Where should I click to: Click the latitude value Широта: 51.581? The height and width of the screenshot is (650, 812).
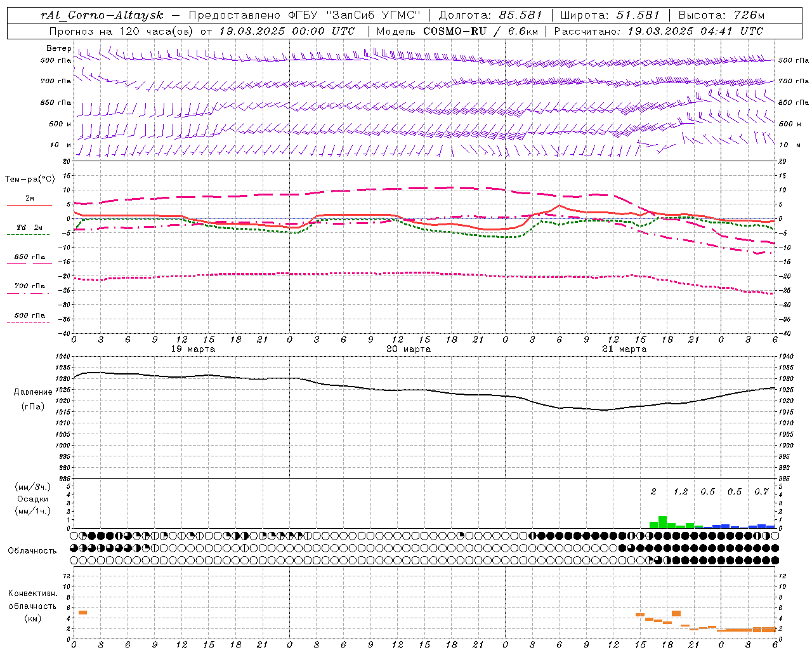pos(610,15)
